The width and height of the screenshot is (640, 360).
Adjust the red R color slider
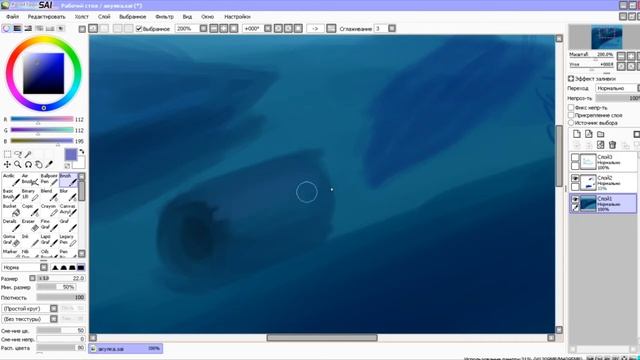[x=42, y=119]
